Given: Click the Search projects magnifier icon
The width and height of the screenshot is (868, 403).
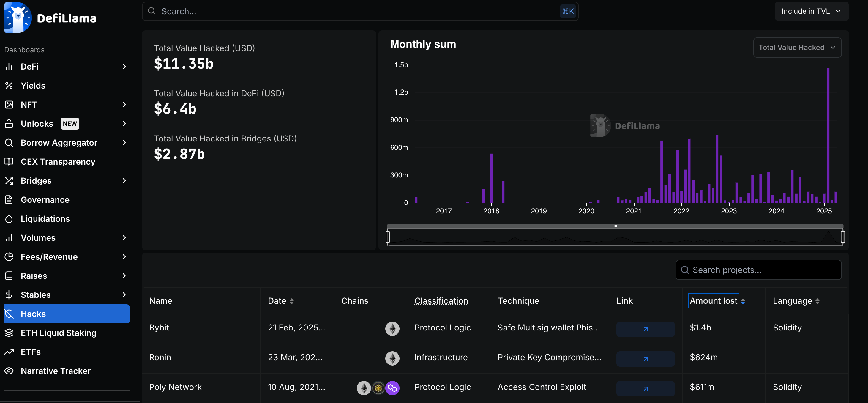Looking at the screenshot, I should [685, 270].
